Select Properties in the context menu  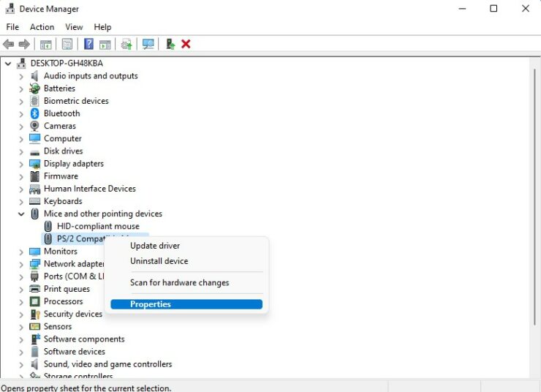186,304
